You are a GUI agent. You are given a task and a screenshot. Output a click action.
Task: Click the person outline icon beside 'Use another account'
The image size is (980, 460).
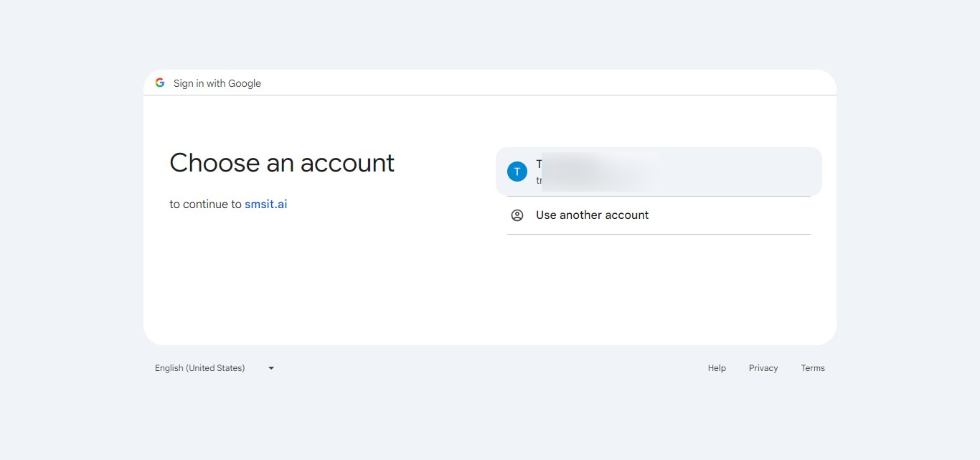517,215
